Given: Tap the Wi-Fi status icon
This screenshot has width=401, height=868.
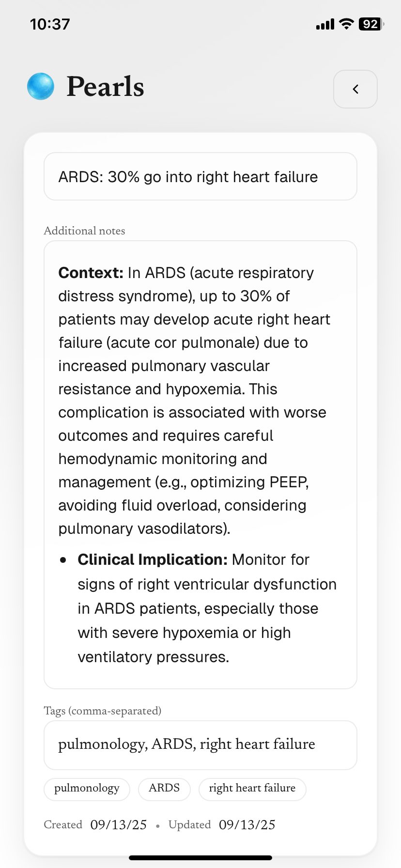Looking at the screenshot, I should coord(346,24).
